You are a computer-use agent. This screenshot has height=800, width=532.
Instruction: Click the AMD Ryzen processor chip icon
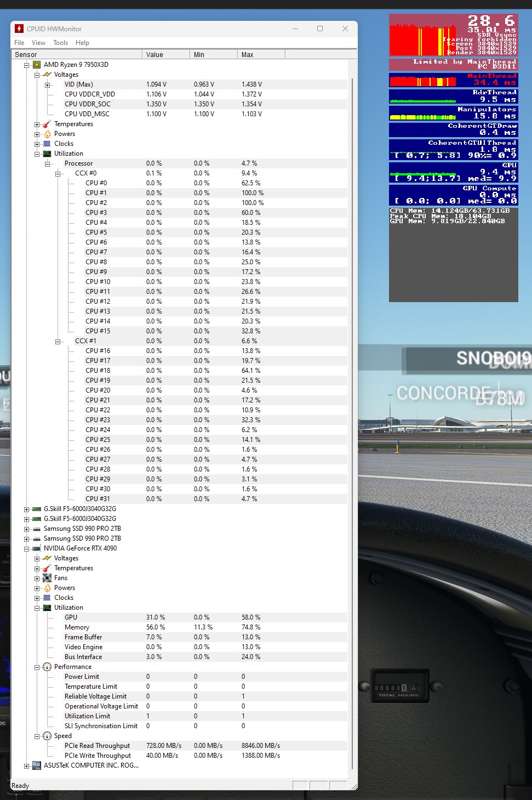(37, 65)
